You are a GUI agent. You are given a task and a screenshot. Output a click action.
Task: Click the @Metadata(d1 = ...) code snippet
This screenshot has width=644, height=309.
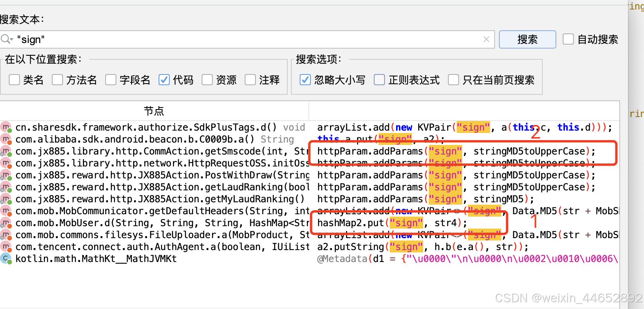468,259
